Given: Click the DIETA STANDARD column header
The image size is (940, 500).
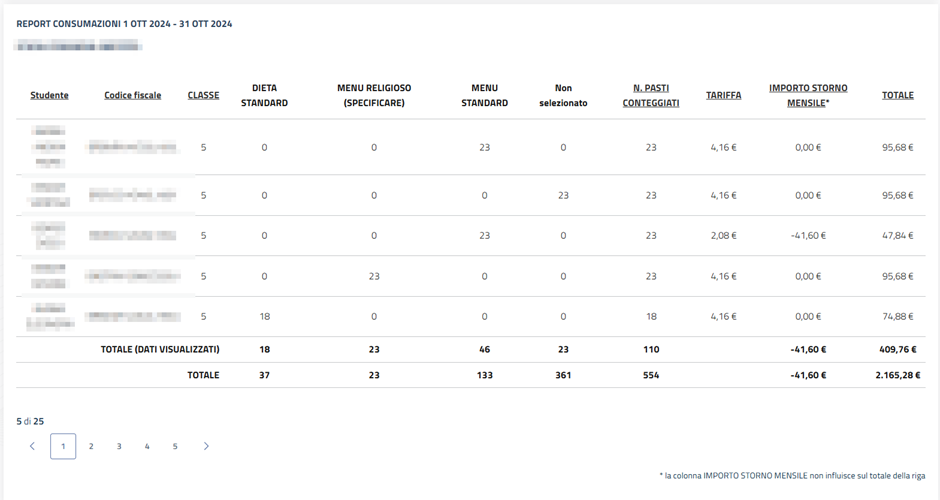Looking at the screenshot, I should (x=264, y=95).
